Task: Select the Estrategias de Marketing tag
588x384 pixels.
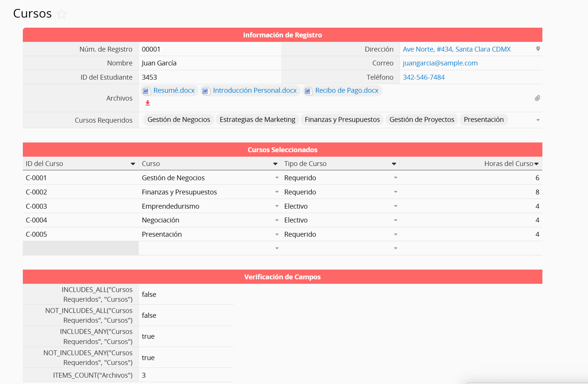Action: coord(257,120)
